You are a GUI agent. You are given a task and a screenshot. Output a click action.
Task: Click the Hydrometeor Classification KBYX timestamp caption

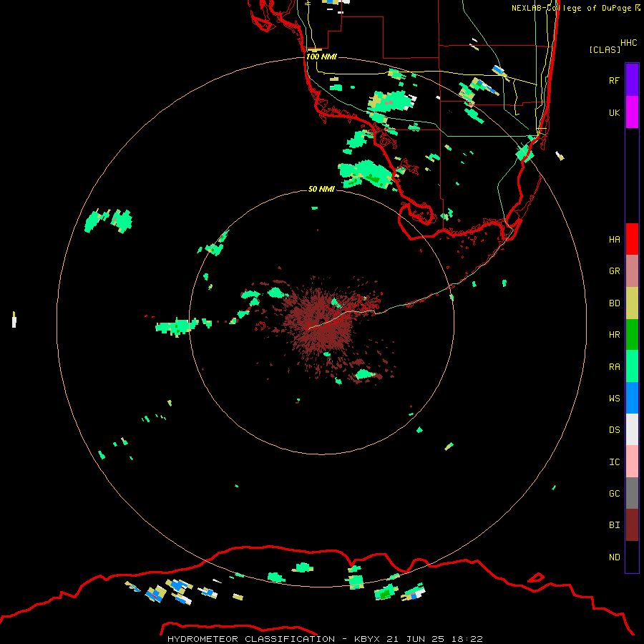coord(325,639)
